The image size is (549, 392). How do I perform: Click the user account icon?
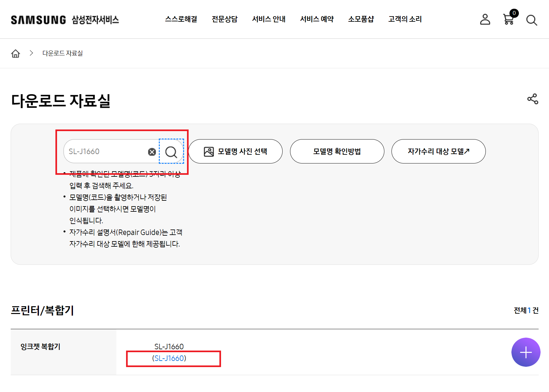click(x=485, y=19)
